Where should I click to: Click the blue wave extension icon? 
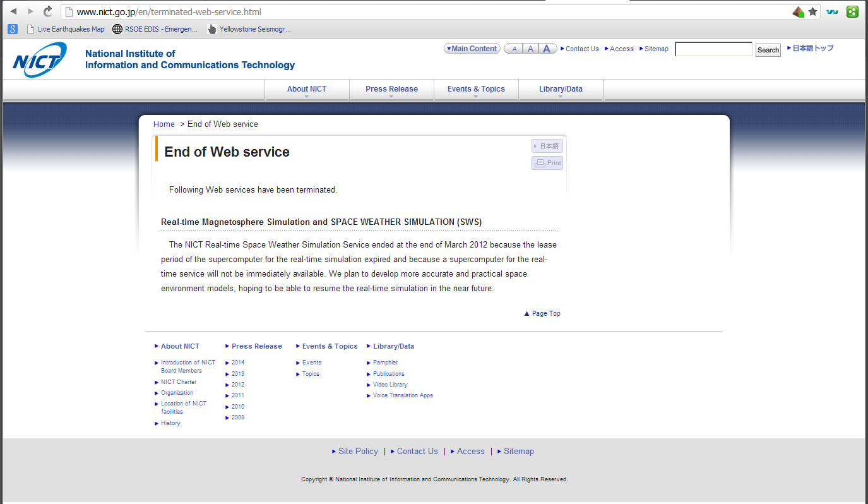coord(833,11)
